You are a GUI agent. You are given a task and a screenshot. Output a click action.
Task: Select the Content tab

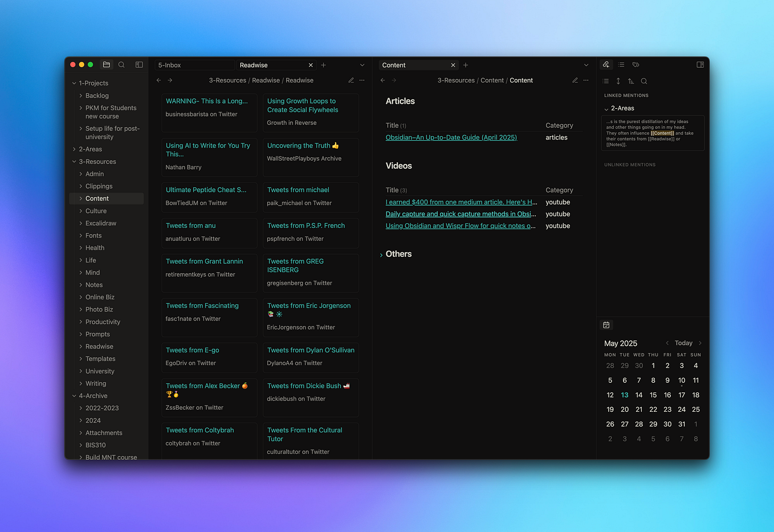[x=394, y=64]
